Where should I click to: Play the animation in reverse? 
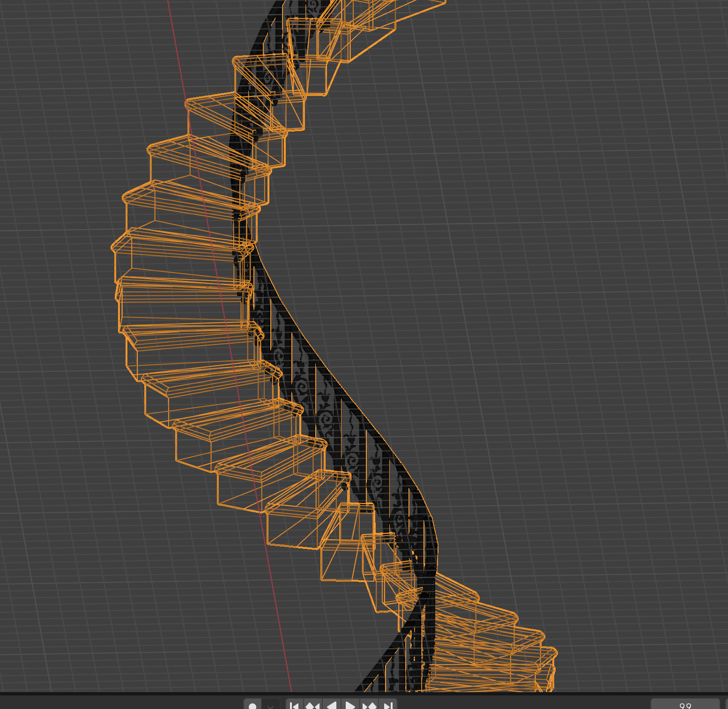pos(332,705)
